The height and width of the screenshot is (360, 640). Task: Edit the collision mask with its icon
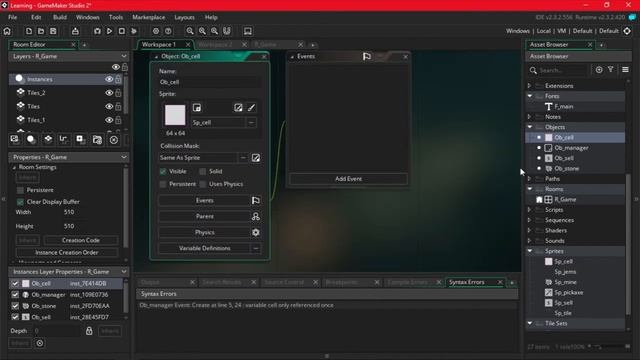click(x=256, y=158)
